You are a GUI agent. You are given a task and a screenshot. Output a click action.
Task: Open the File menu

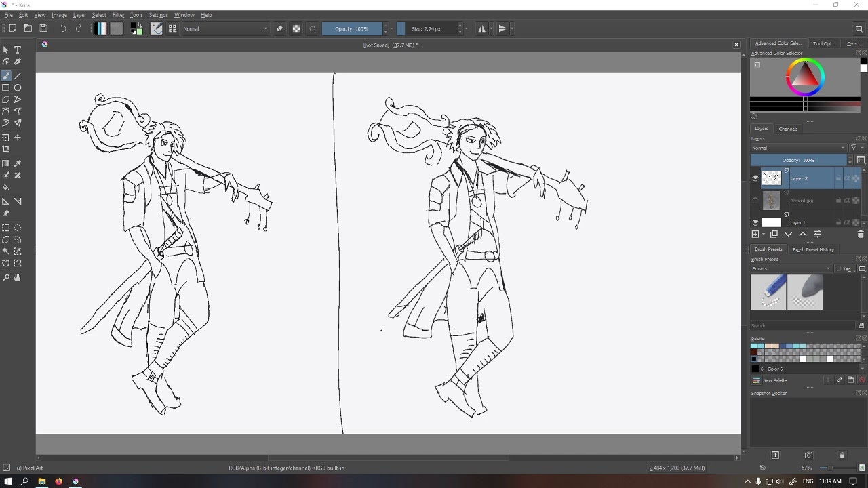(9, 15)
